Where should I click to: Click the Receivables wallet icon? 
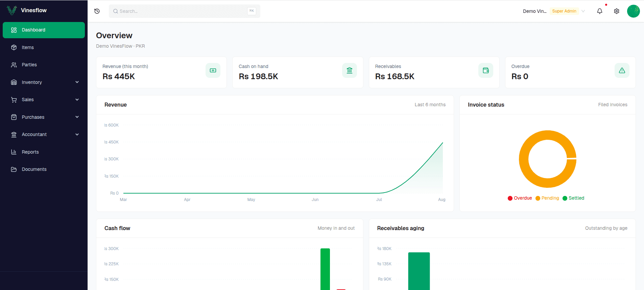[486, 70]
